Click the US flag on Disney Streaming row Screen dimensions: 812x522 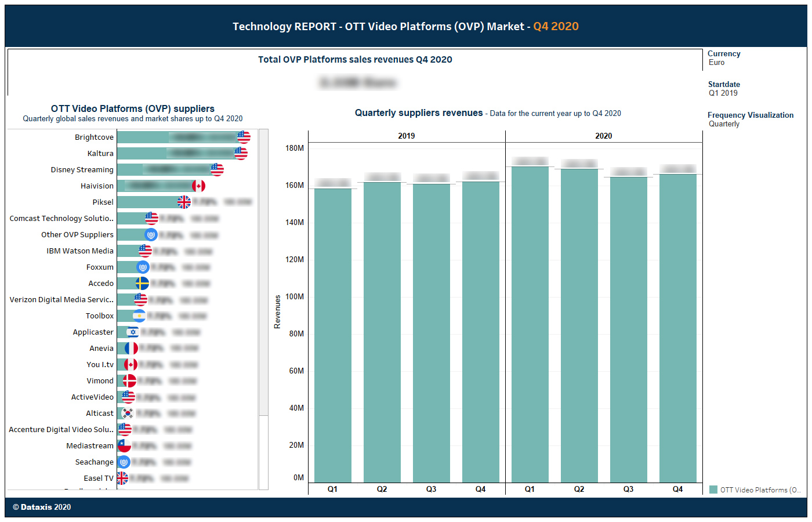(x=217, y=169)
